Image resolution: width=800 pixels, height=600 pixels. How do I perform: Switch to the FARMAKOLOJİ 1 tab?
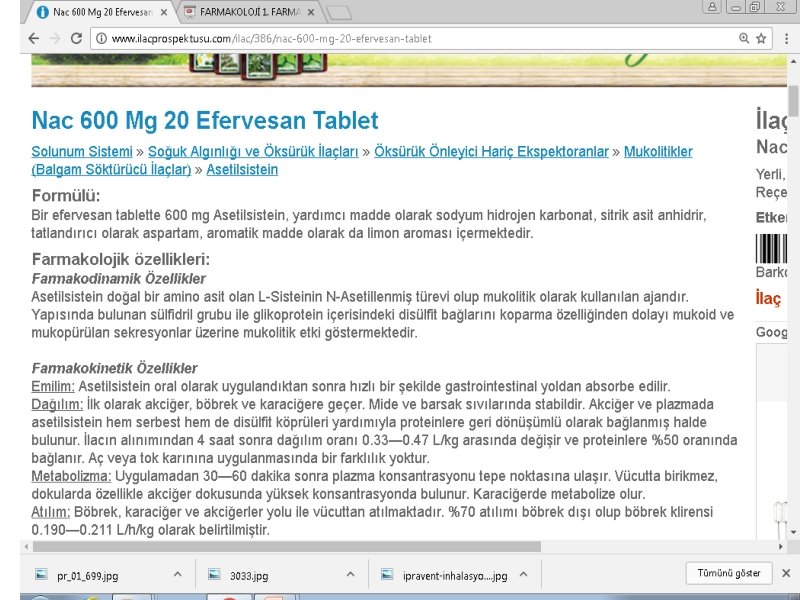point(249,12)
